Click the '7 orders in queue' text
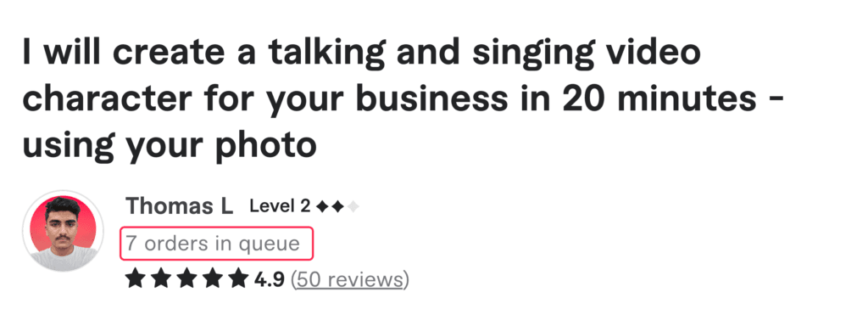 213,243
